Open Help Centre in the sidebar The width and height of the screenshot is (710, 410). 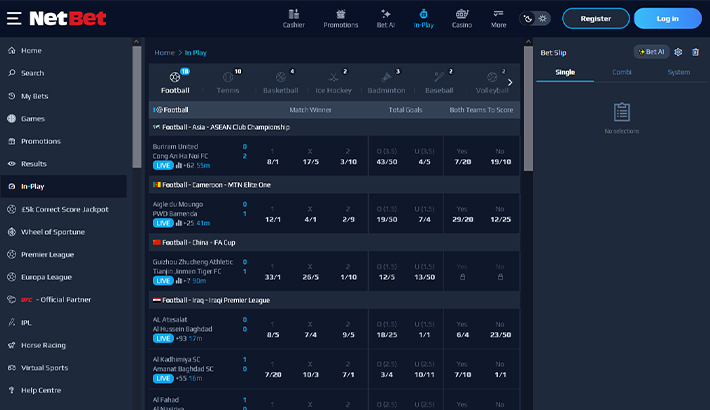coord(64,390)
